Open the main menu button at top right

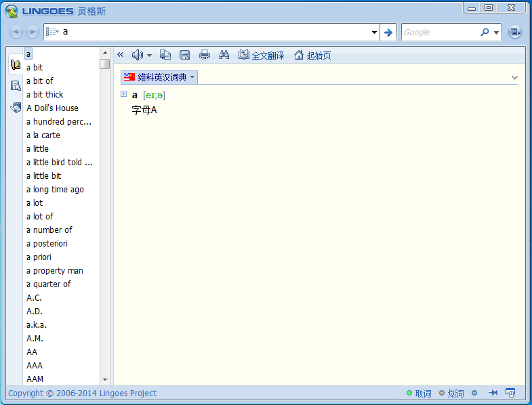(x=515, y=32)
